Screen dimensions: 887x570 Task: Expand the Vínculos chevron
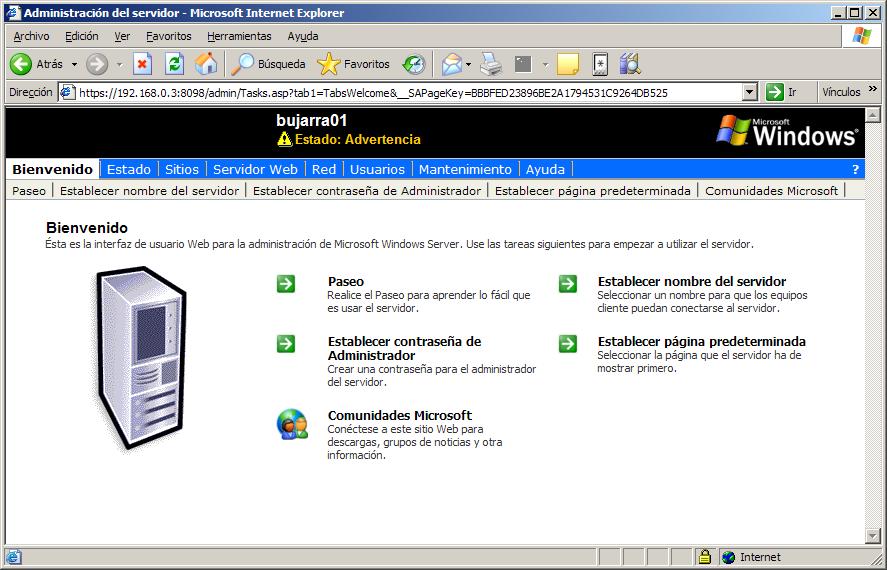click(x=872, y=89)
